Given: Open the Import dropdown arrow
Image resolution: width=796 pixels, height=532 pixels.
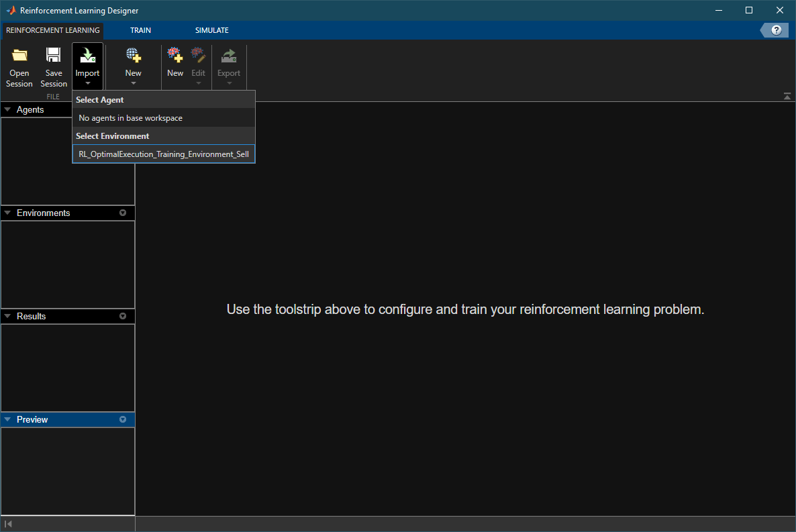Looking at the screenshot, I should tap(87, 83).
